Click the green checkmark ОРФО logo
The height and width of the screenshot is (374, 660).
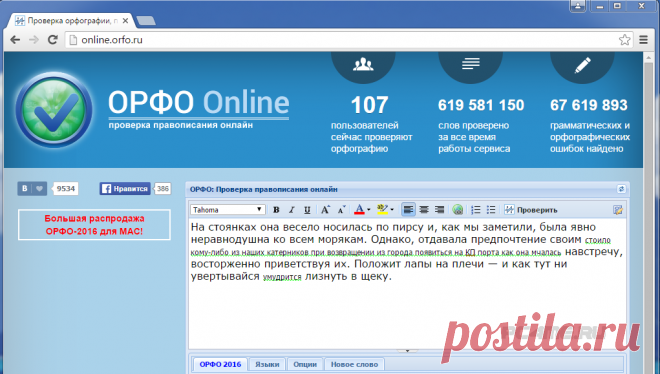coord(54,109)
